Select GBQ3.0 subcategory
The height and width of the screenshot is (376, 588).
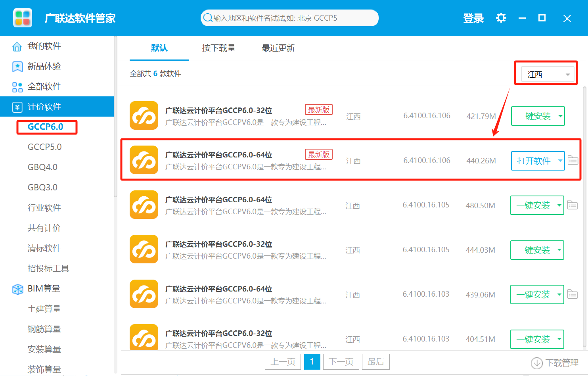tap(42, 187)
